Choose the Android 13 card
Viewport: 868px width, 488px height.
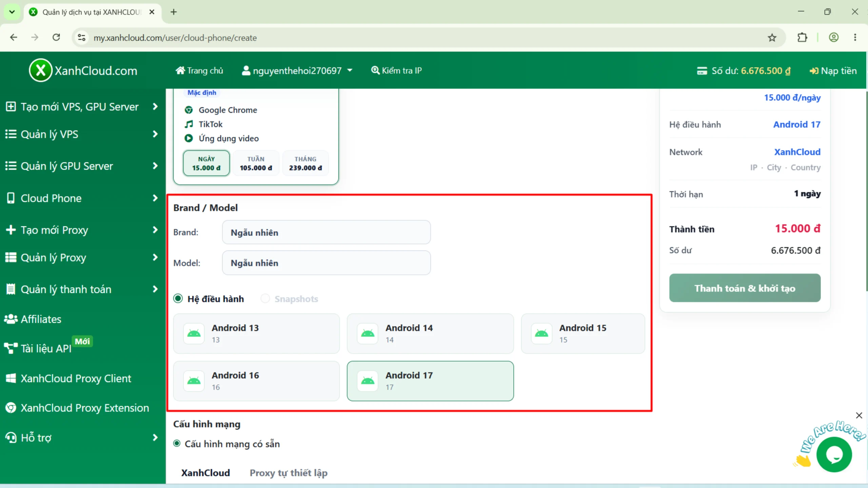[x=256, y=333]
